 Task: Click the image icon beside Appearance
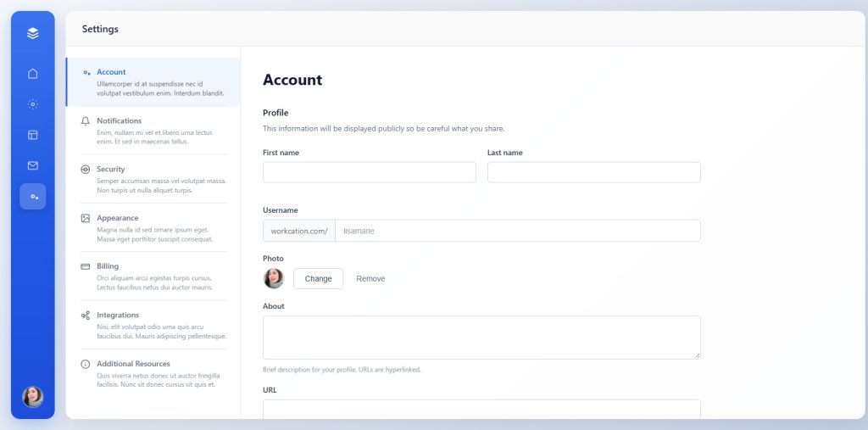[86, 218]
